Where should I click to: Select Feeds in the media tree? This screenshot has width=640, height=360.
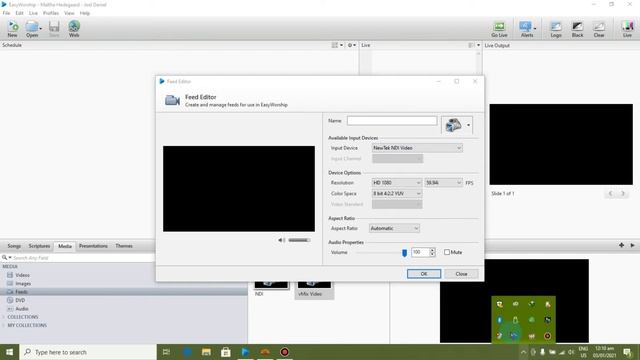[x=124, y=291]
